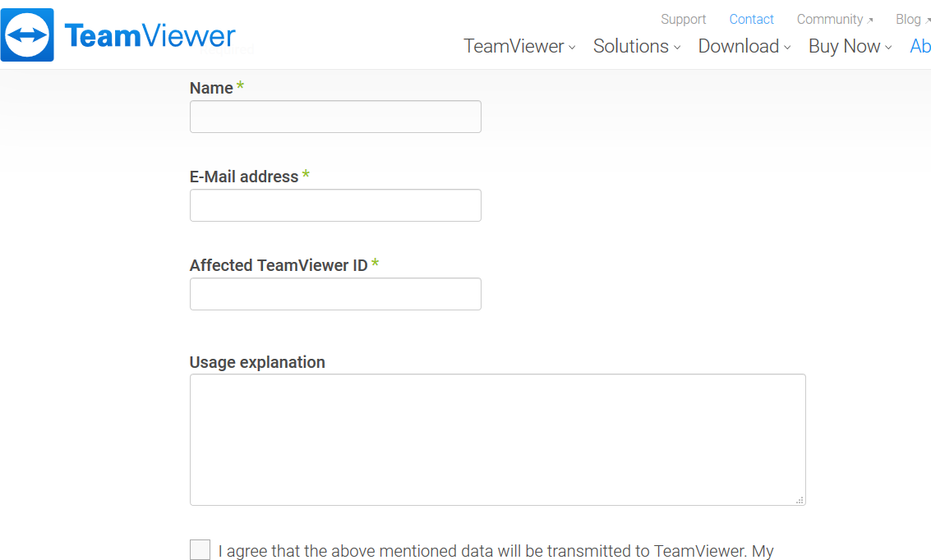Open the partially visible 'Ab' menu item
Viewport: 931px width, 560px height.
[x=920, y=46]
